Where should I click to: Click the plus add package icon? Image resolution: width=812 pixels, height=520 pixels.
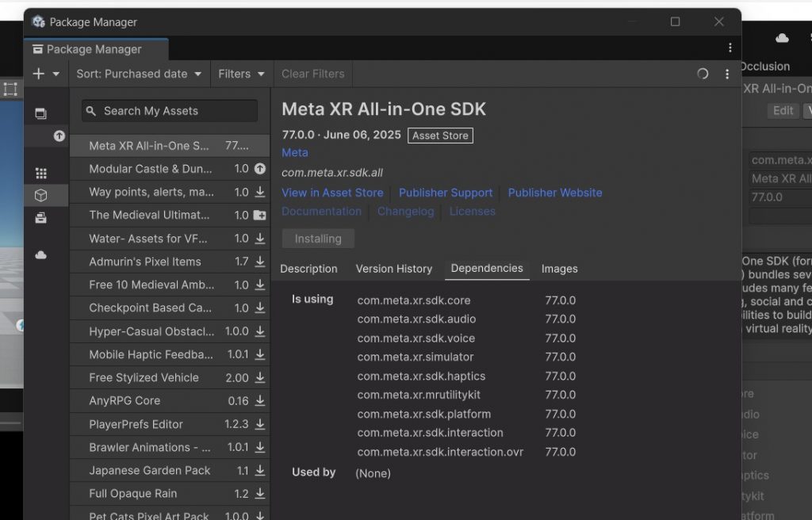[x=38, y=74]
